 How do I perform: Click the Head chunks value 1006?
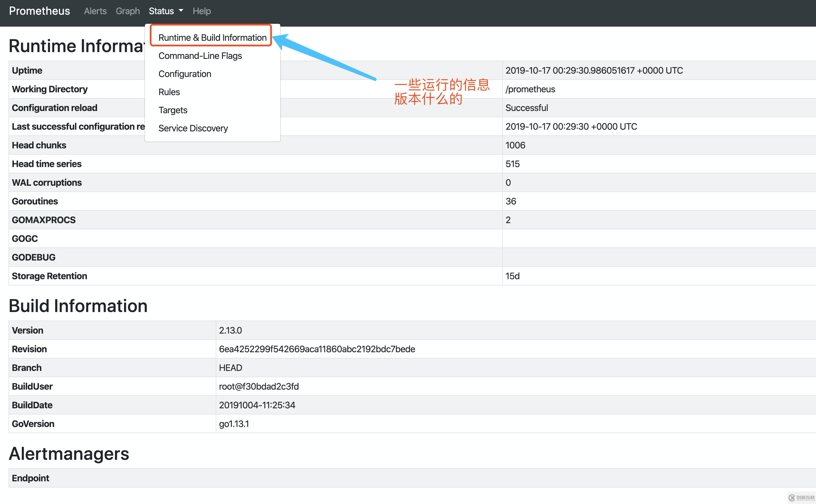click(x=515, y=145)
